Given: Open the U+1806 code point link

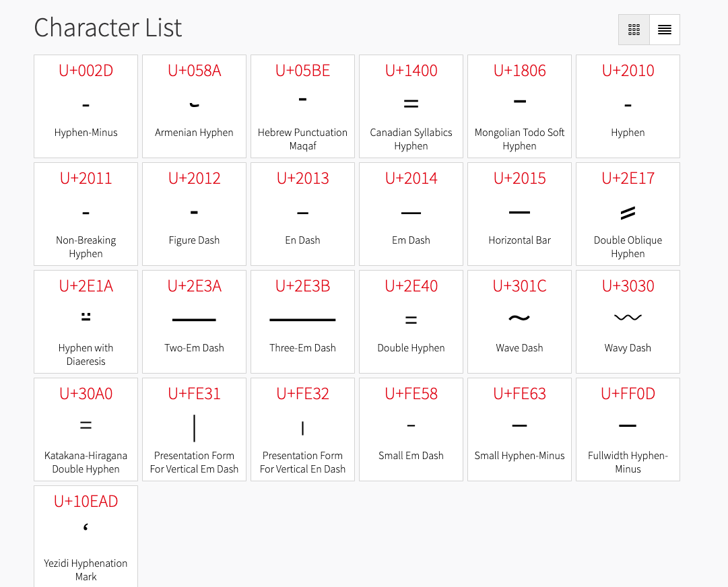Looking at the screenshot, I should pos(519,71).
